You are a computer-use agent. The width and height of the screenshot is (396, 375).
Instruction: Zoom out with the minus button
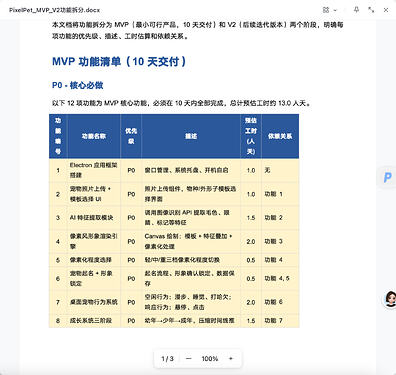pyautogui.click(x=188, y=359)
